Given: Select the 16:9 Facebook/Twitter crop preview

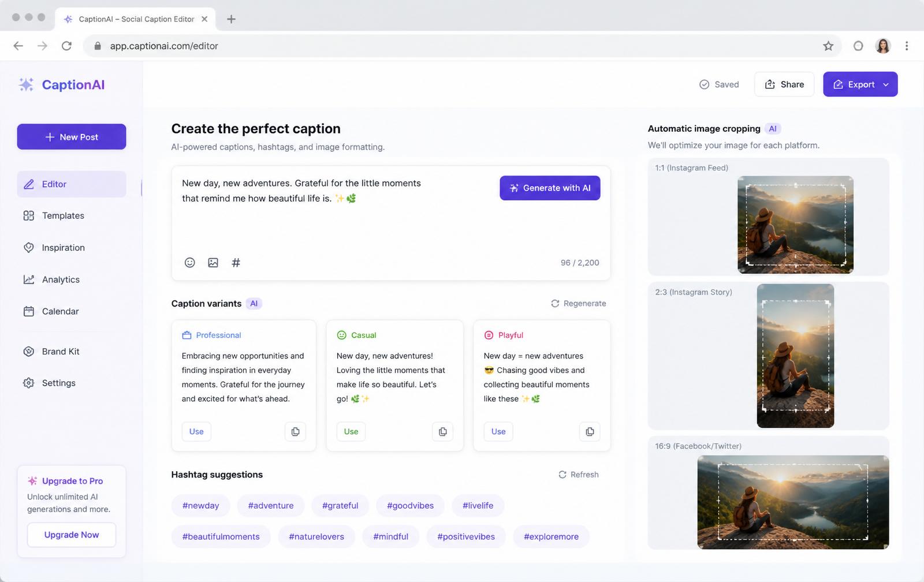Looking at the screenshot, I should tap(793, 502).
